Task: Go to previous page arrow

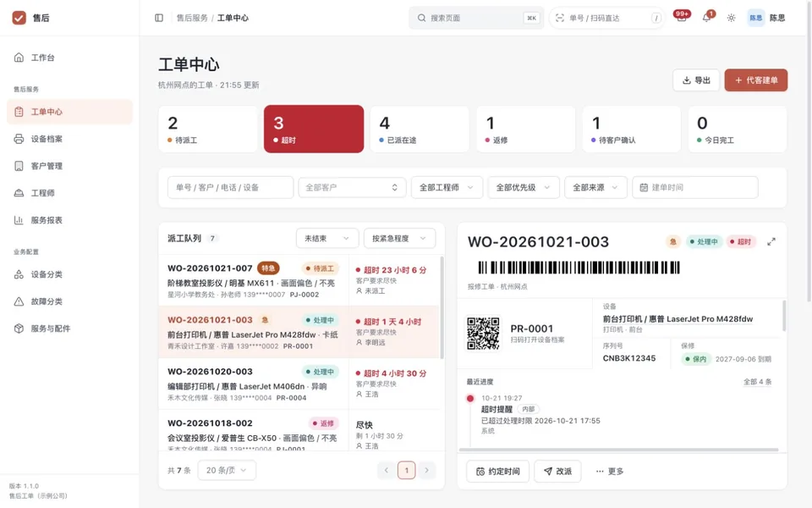Action: coord(387,470)
